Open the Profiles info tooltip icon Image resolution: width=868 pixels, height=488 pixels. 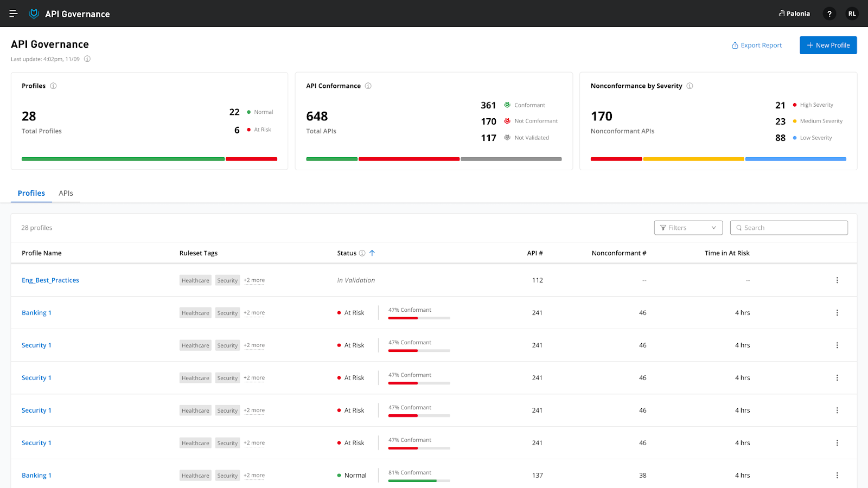pyautogui.click(x=53, y=86)
